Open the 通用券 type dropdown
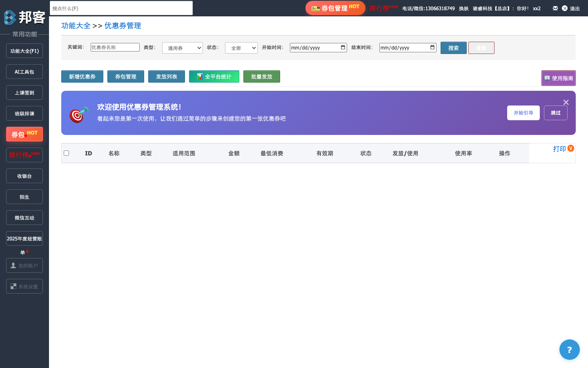Image resolution: width=588 pixels, height=368 pixels. (182, 47)
